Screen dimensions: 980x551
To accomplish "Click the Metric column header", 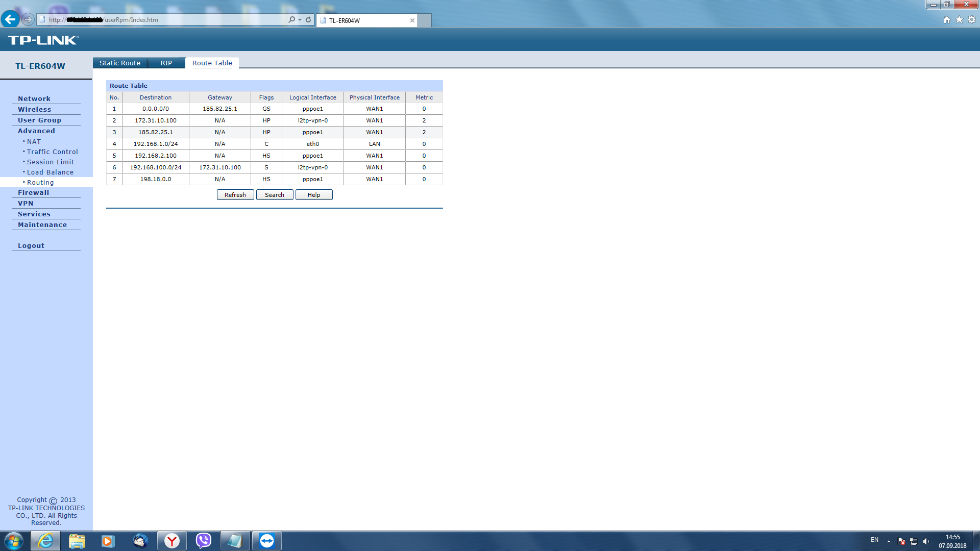I will 424,97.
